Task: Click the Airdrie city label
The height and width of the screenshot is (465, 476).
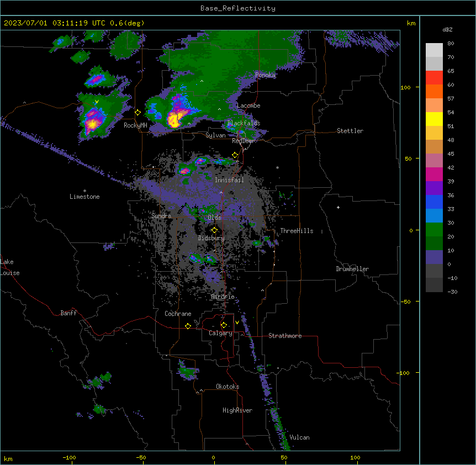Action: 223,297
